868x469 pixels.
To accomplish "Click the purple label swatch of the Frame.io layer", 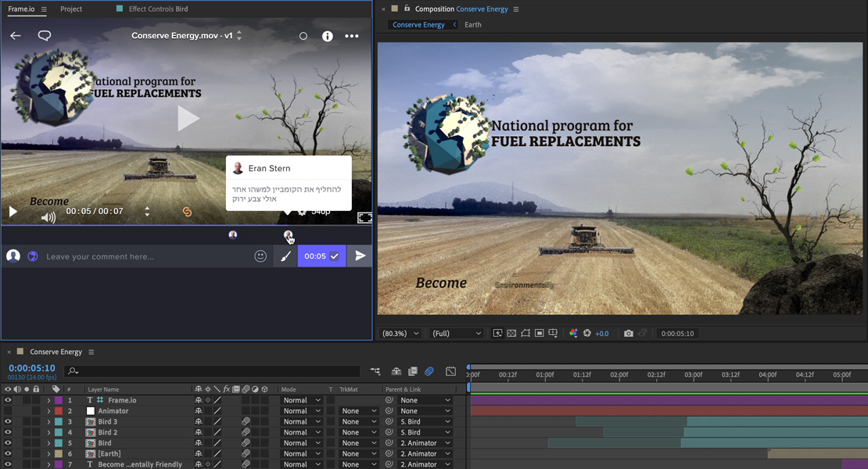I will [57, 400].
